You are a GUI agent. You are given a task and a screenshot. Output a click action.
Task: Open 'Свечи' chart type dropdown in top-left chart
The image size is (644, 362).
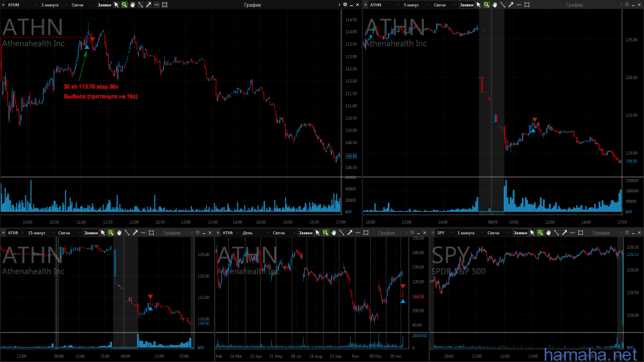click(82, 5)
